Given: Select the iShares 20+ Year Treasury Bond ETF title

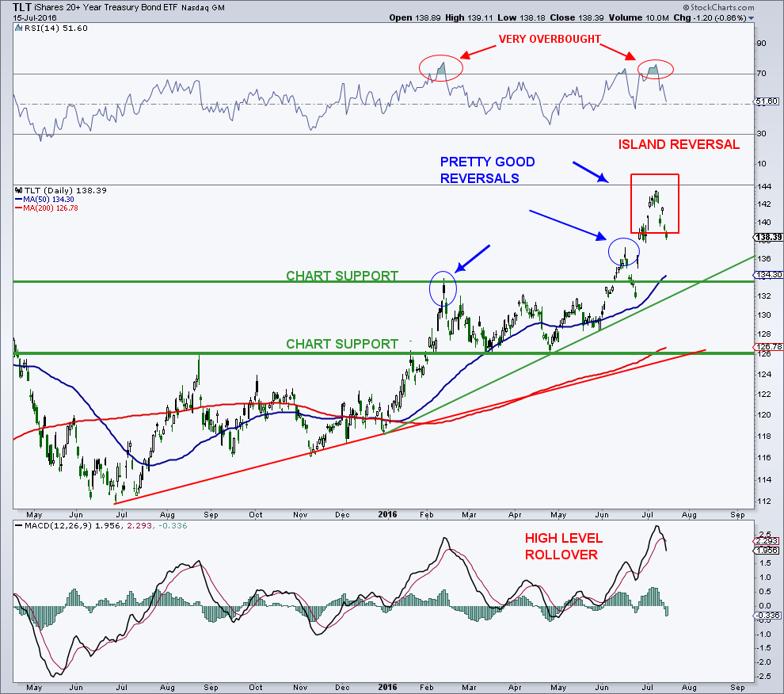Looking at the screenshot, I should [x=105, y=7].
